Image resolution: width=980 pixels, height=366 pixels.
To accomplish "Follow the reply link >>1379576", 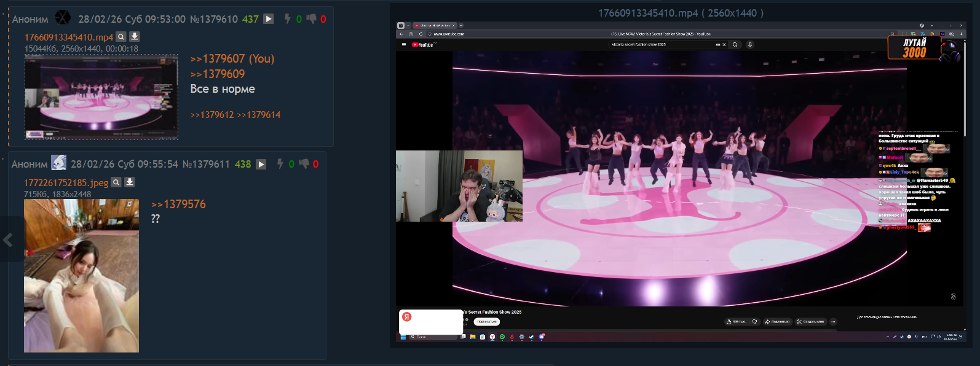I will click(x=178, y=204).
